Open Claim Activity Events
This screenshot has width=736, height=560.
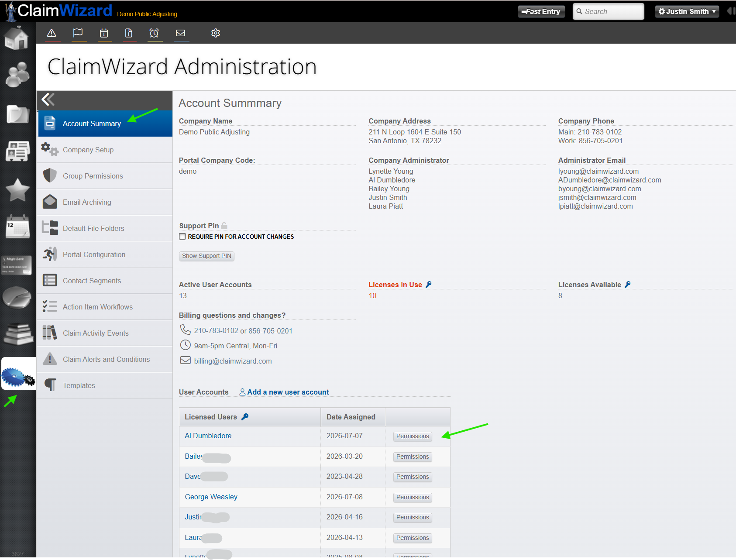click(x=105, y=333)
